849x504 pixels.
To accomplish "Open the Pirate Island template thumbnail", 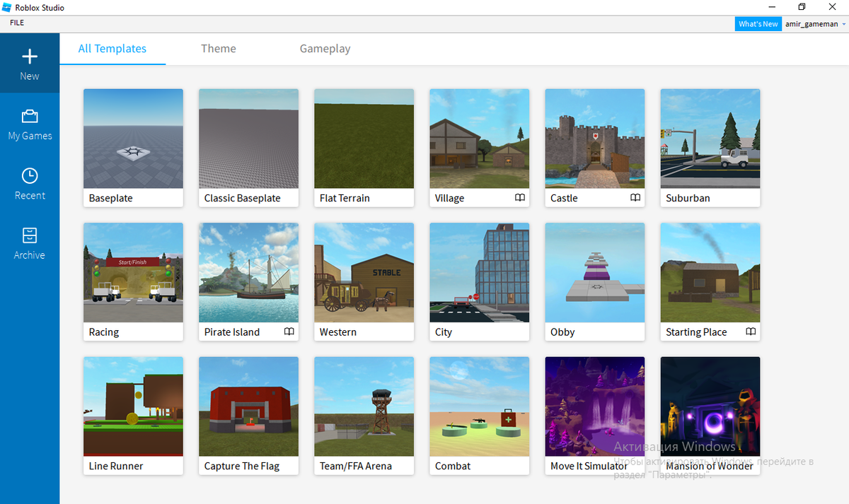I will point(248,273).
